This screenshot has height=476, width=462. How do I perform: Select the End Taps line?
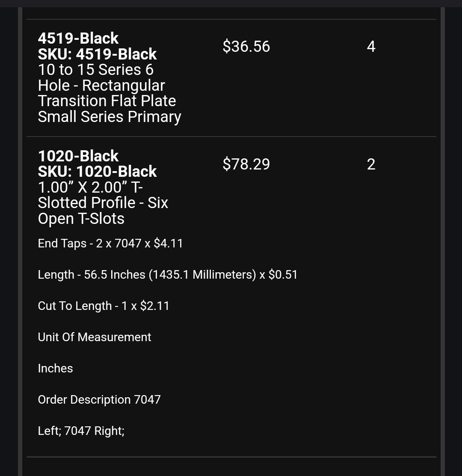pyautogui.click(x=110, y=244)
